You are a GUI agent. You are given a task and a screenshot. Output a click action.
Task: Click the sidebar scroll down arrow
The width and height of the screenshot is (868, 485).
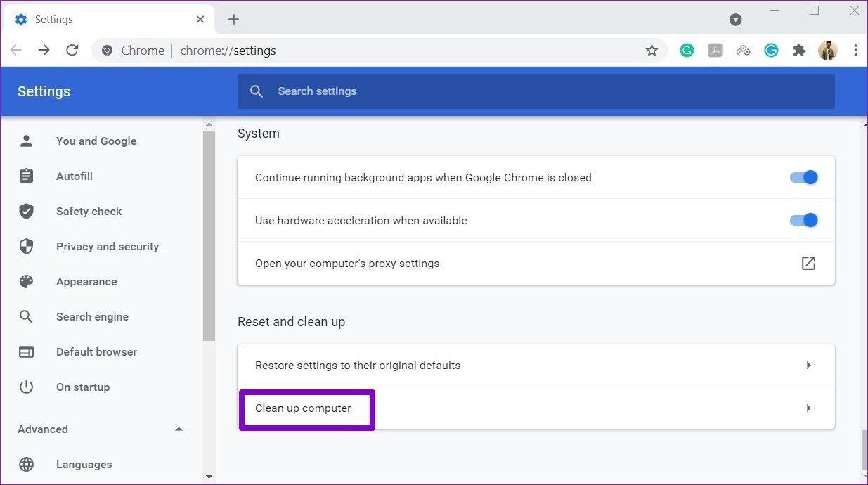209,477
